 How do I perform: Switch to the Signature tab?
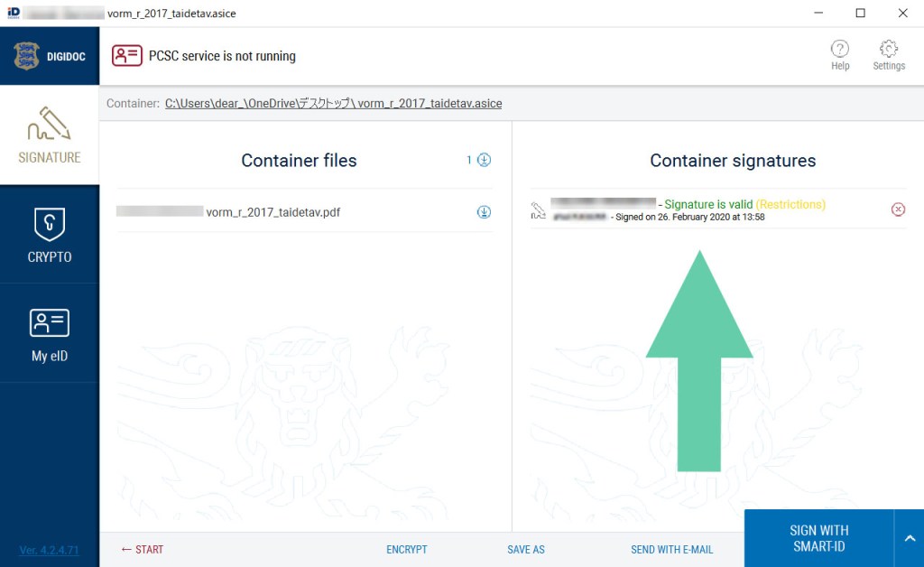[x=50, y=136]
